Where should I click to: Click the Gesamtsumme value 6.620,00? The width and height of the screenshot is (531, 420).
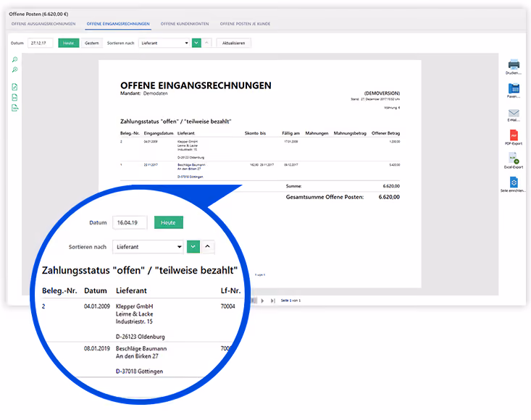point(389,197)
